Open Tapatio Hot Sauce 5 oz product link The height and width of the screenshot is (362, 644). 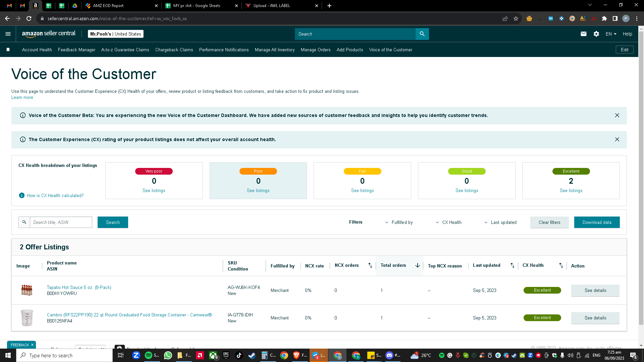[79, 287]
